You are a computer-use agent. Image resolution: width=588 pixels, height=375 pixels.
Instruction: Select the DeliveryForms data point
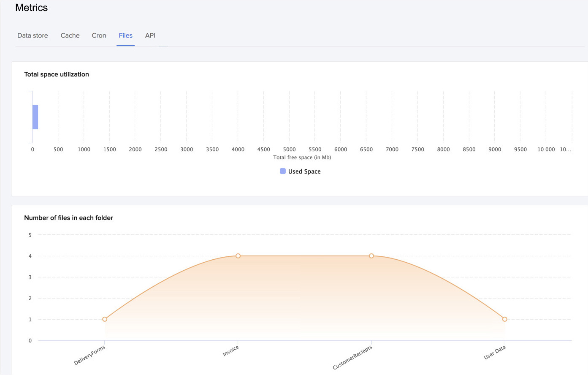tap(104, 319)
